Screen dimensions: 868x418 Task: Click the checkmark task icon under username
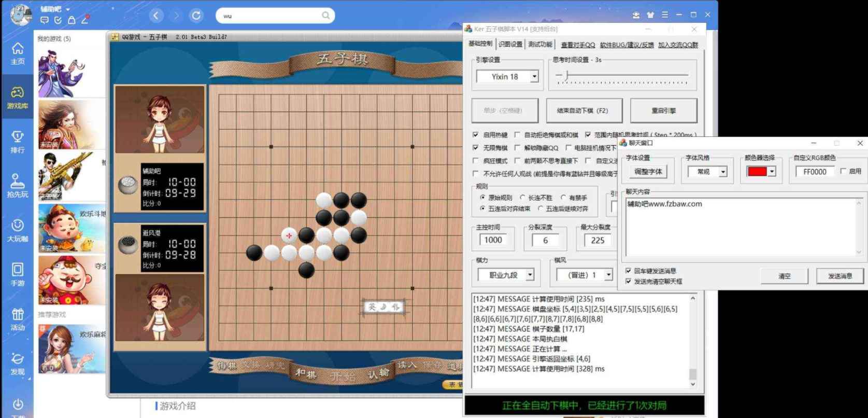[x=58, y=20]
